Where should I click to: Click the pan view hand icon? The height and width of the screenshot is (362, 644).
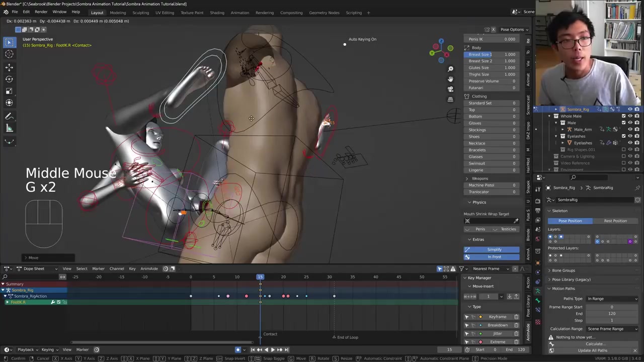450,79
